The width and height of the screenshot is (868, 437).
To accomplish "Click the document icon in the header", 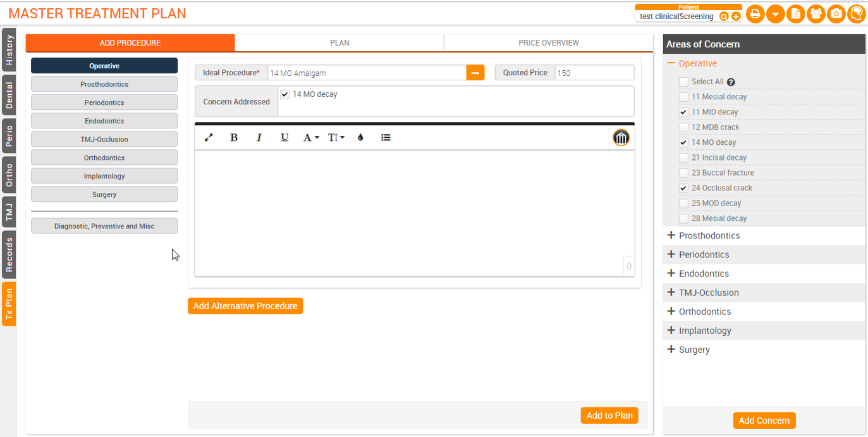I will pos(795,14).
